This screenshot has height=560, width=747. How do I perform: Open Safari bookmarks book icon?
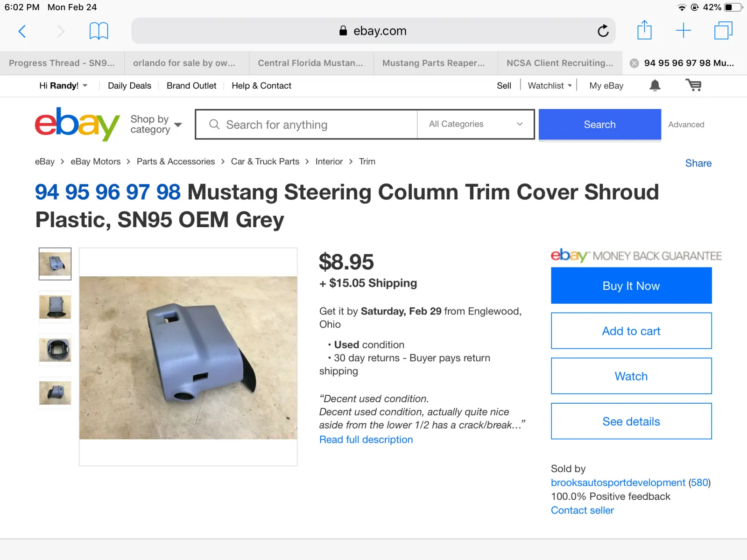99,31
